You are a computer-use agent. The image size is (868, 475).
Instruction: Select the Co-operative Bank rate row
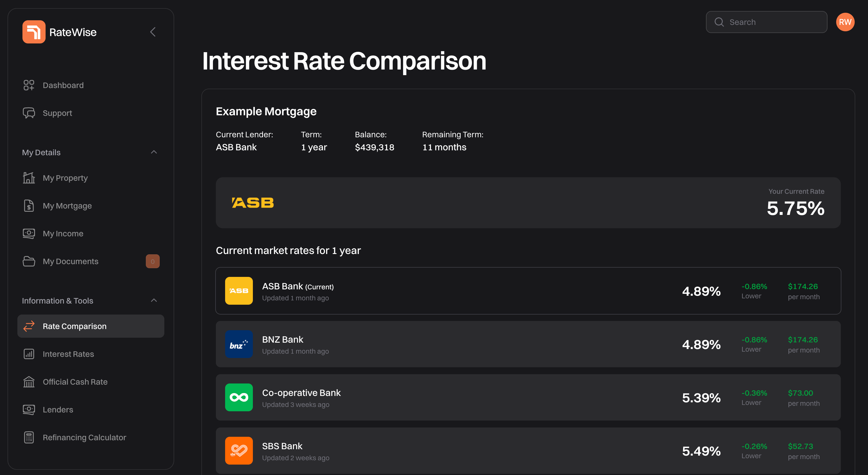(528, 397)
